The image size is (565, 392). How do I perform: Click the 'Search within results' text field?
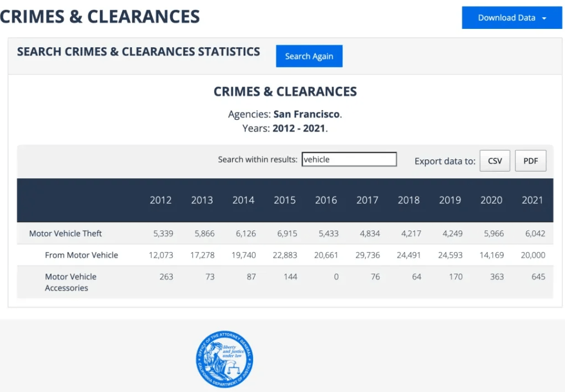click(349, 159)
